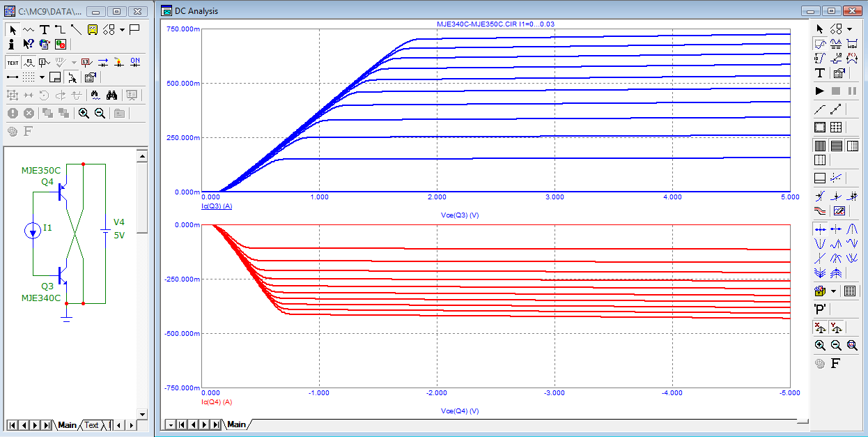Image resolution: width=868 pixels, height=437 pixels.
Task: Open the dropdown next to the yellow box icon
Action: click(834, 291)
